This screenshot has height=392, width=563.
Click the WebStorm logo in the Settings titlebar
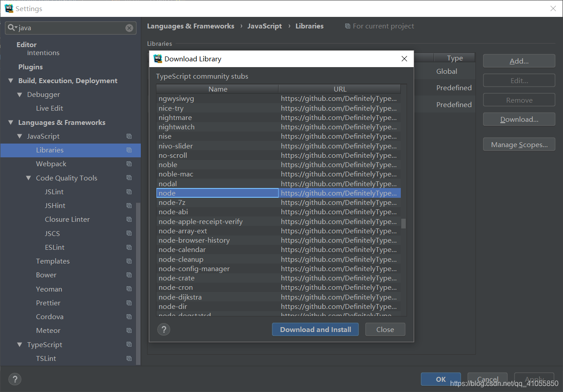pyautogui.click(x=9, y=8)
